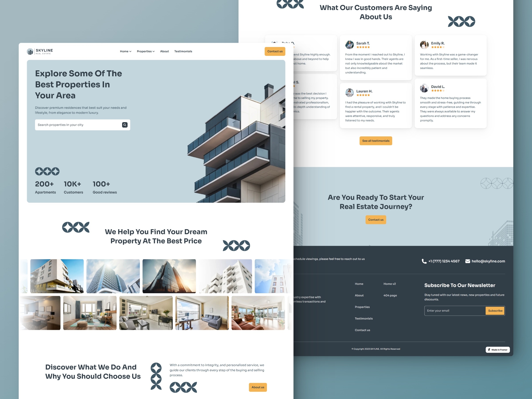Screen dimensions: 532x399
Task: Click the 'See all testimonials' button
Action: (375, 140)
